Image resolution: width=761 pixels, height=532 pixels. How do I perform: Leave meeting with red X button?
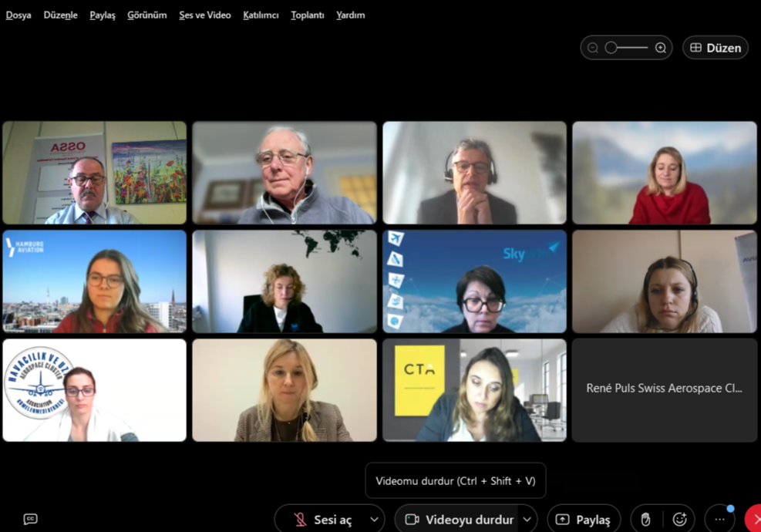(x=754, y=520)
